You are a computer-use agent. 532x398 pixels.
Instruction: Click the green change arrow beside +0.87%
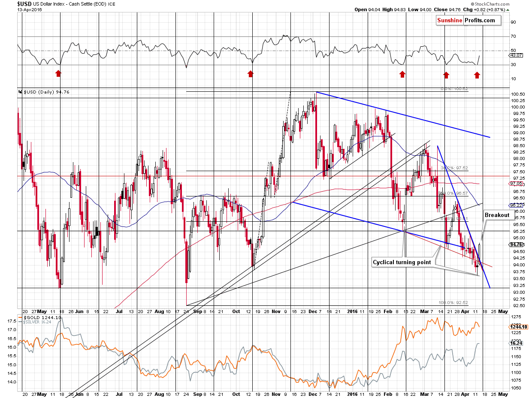(508, 9)
